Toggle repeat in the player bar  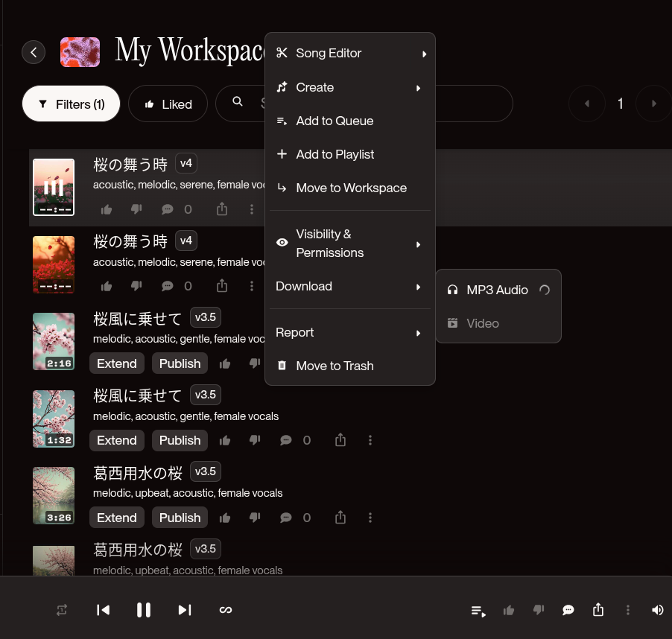(62, 610)
